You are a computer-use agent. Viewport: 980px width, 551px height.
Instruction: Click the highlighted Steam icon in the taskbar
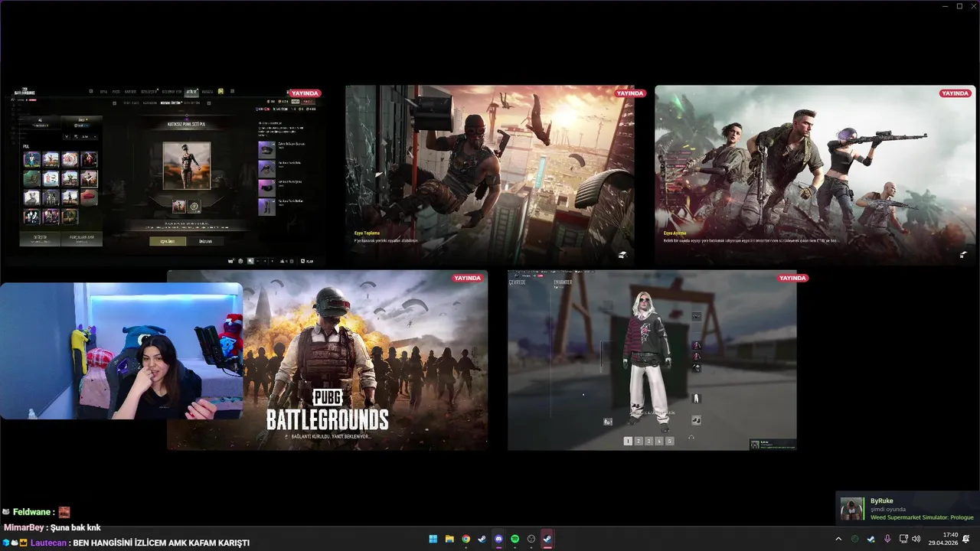[x=547, y=539]
